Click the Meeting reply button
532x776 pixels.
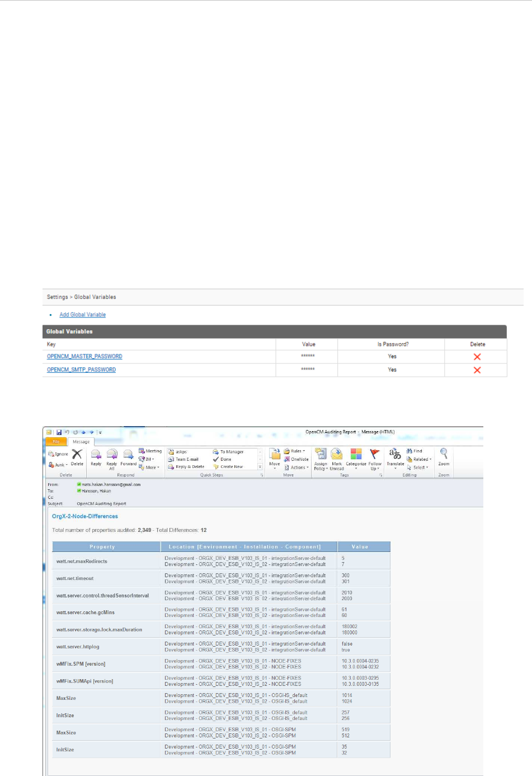point(150,451)
